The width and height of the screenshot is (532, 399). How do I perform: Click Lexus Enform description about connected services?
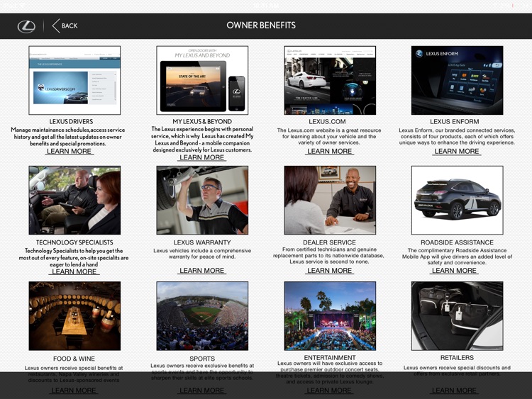[x=457, y=136]
